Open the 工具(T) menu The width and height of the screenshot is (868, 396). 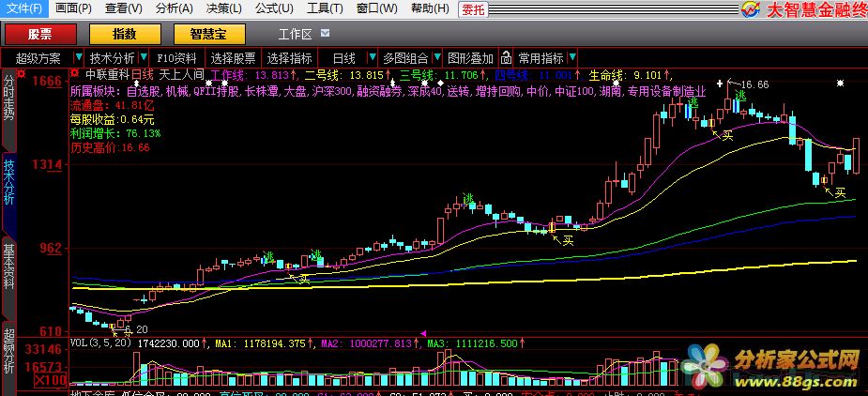[x=325, y=8]
